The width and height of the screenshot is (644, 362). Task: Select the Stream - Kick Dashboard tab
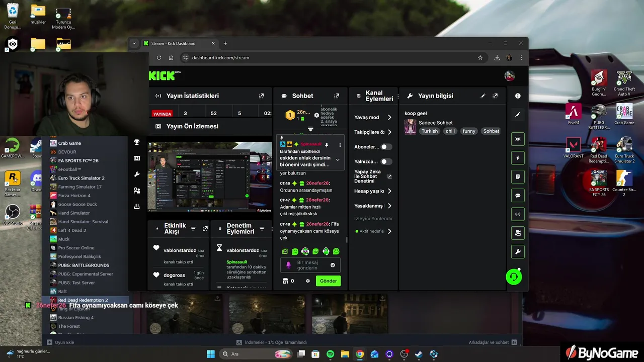tap(180, 43)
